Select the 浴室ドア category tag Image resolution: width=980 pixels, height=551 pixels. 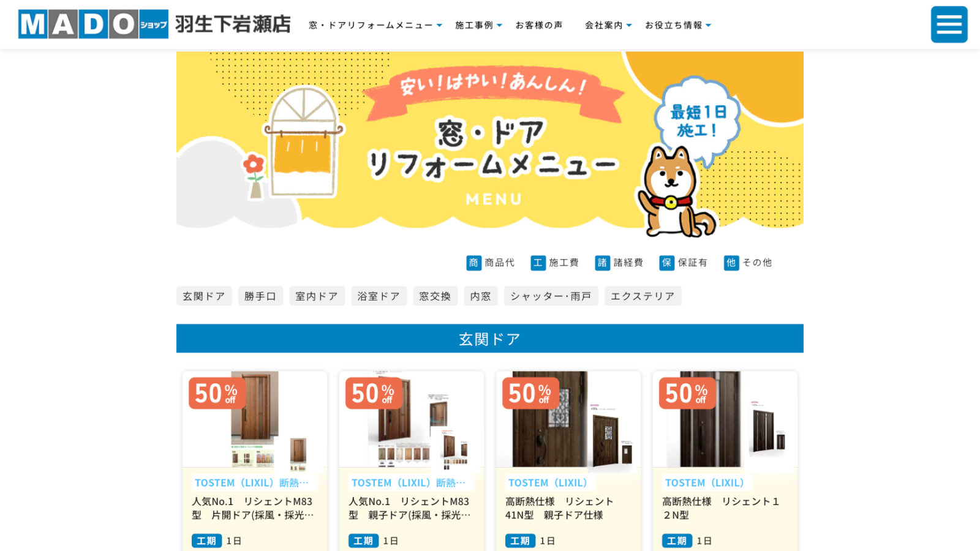pyautogui.click(x=379, y=296)
